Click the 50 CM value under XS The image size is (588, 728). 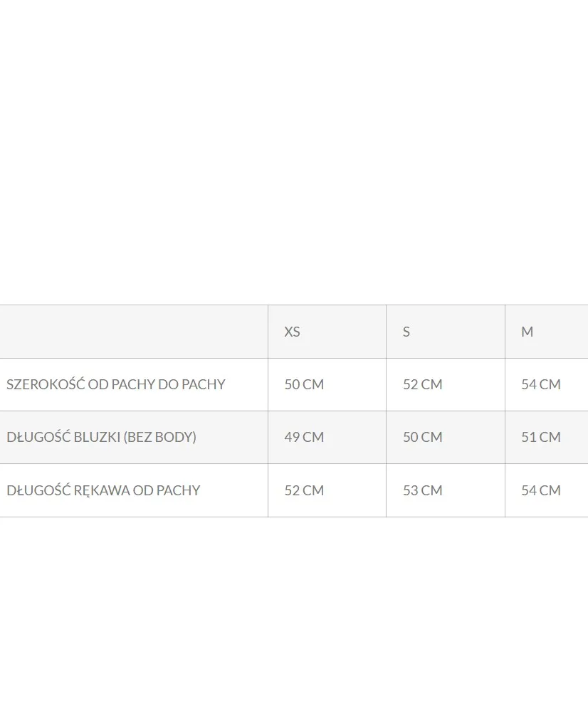click(304, 384)
